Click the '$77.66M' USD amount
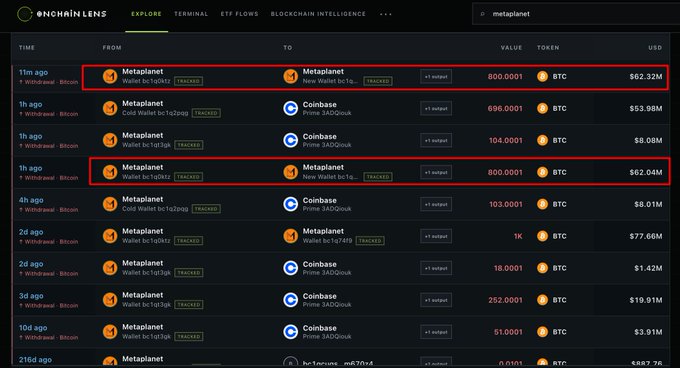The image size is (680, 368). click(x=646, y=236)
